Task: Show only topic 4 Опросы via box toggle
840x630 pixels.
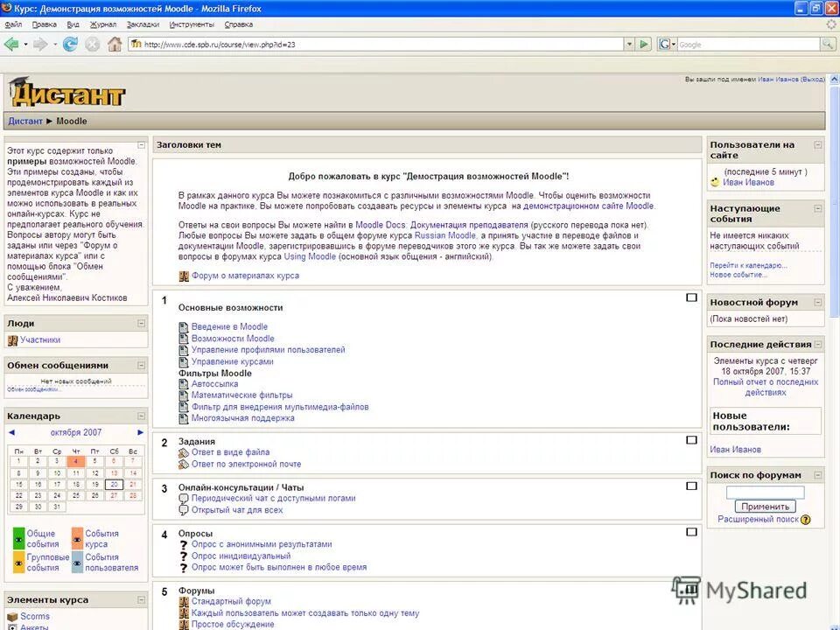Action: point(691,532)
